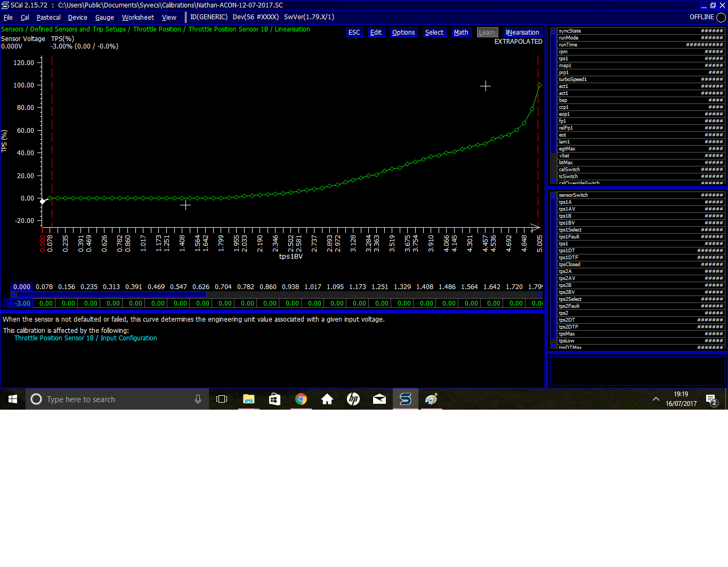Open Microsoft Store from taskbar

tap(275, 399)
